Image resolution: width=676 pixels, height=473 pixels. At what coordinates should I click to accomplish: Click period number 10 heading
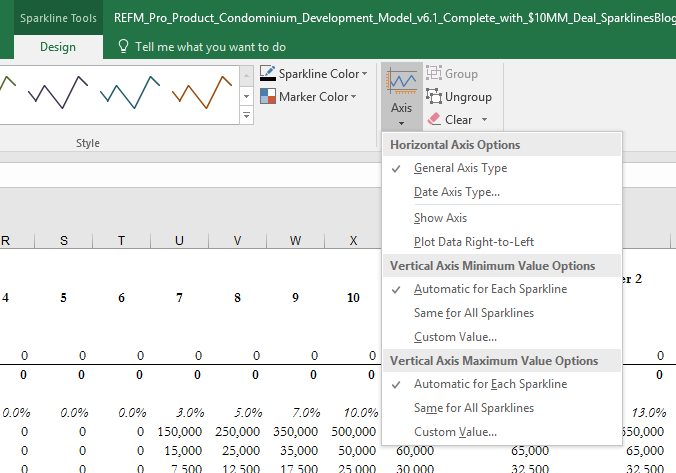click(x=353, y=298)
